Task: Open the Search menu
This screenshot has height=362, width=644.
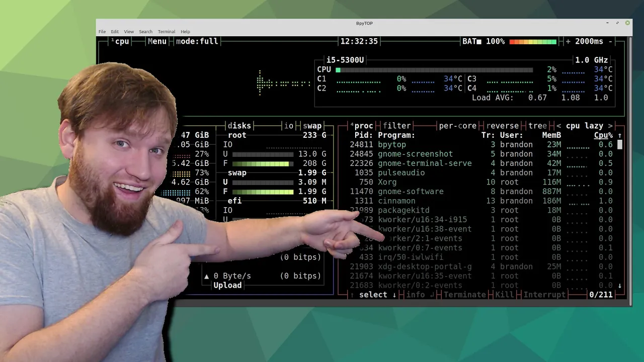Action: [145, 32]
